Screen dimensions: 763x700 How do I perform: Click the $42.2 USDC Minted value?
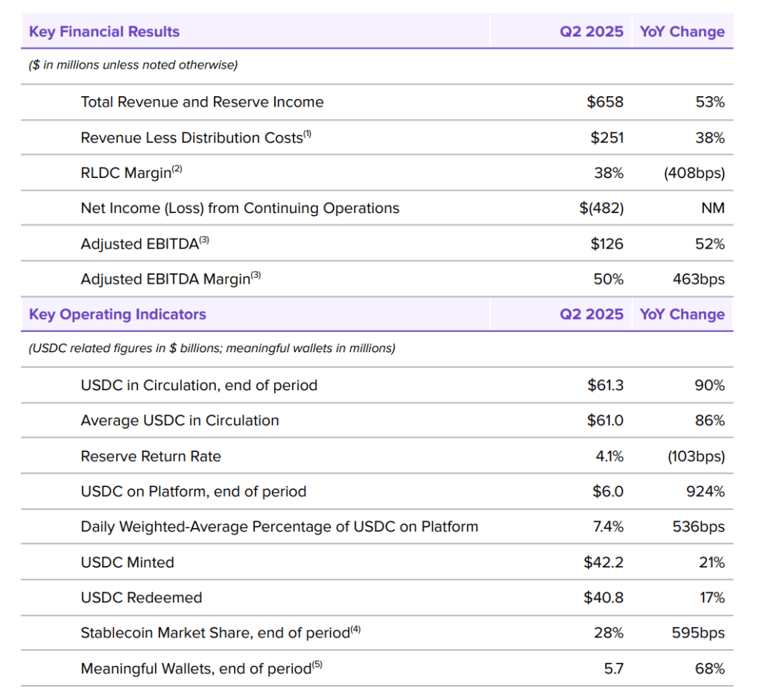(x=604, y=562)
